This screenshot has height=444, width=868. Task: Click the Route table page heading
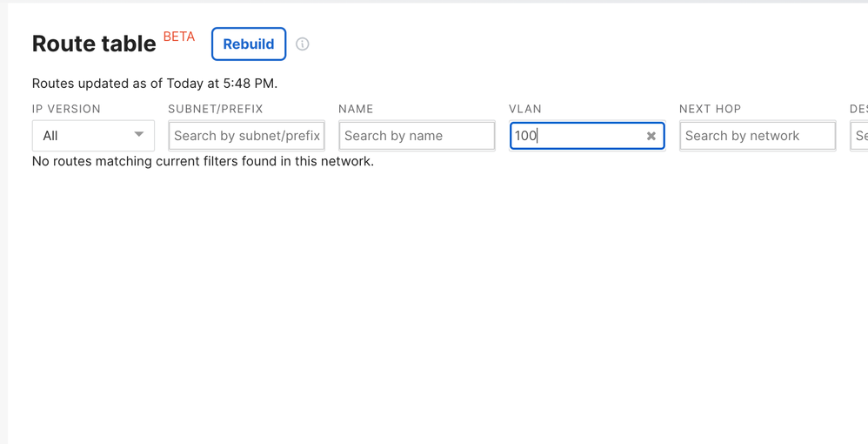[x=94, y=44]
